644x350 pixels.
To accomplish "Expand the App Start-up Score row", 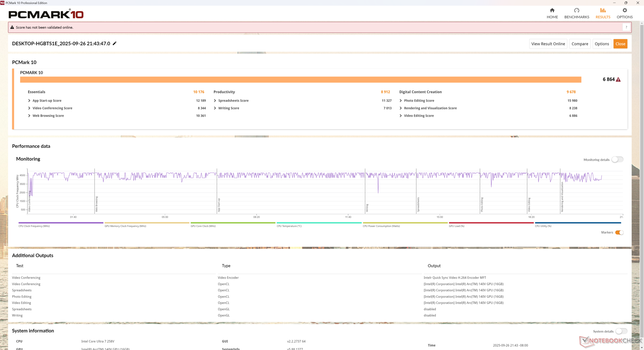I will pyautogui.click(x=30, y=101).
